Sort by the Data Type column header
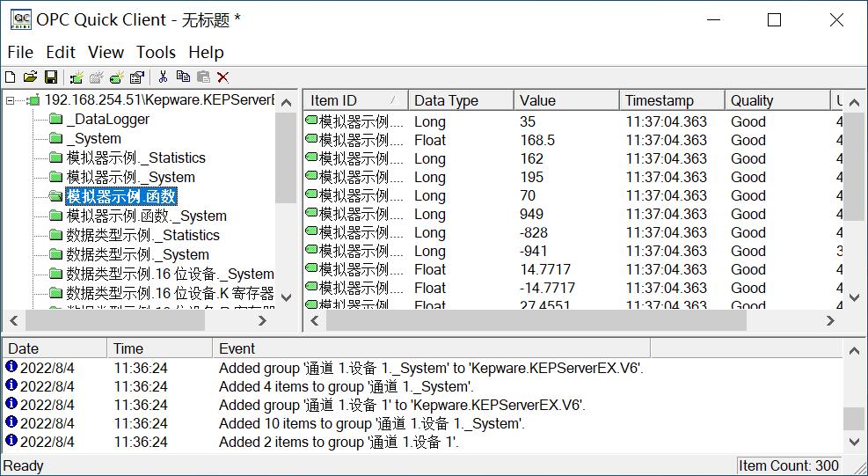Viewport: 868px width, 476px height. [x=461, y=101]
